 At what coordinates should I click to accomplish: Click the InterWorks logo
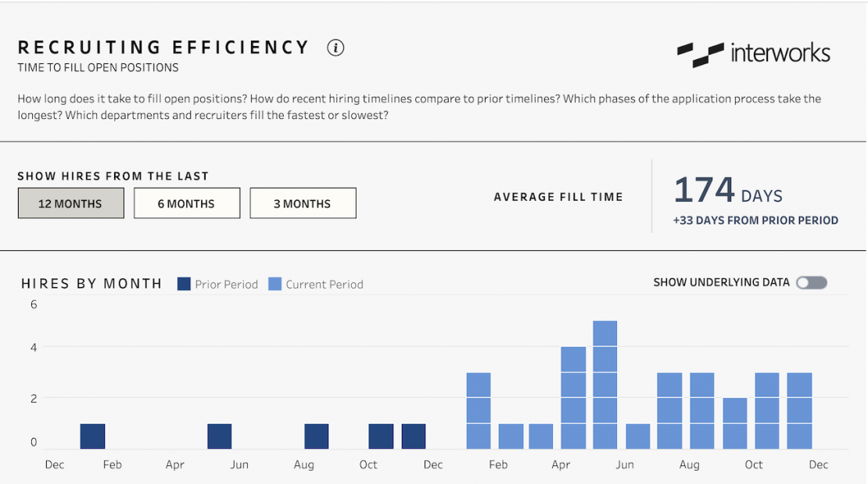tap(753, 53)
